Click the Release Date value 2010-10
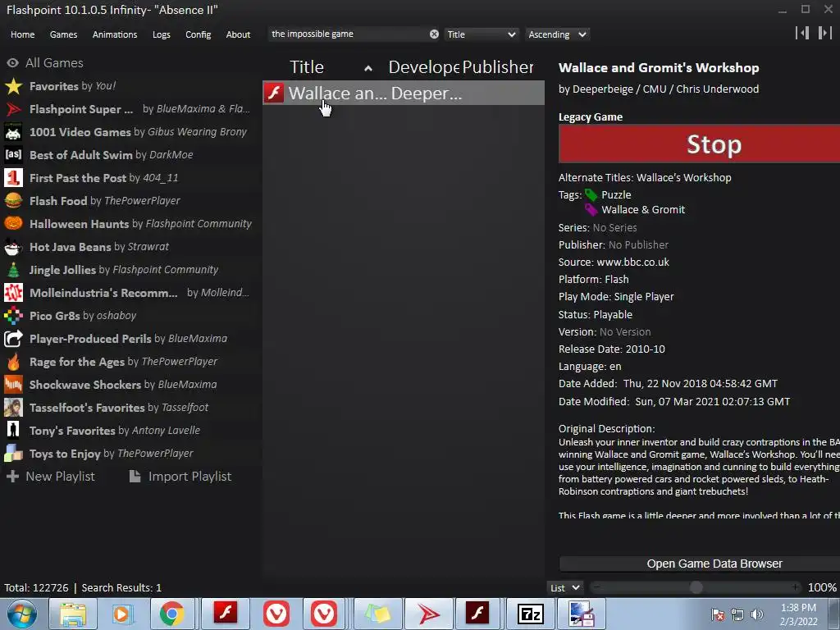Image resolution: width=840 pixels, height=630 pixels. pos(645,349)
